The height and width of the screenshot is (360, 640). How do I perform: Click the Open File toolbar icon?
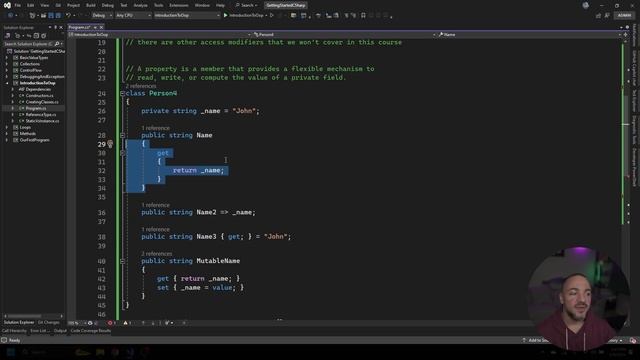[x=43, y=15]
